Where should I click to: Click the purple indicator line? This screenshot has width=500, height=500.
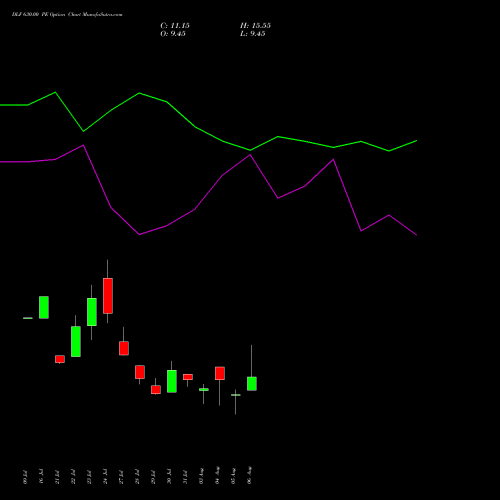click(x=195, y=209)
